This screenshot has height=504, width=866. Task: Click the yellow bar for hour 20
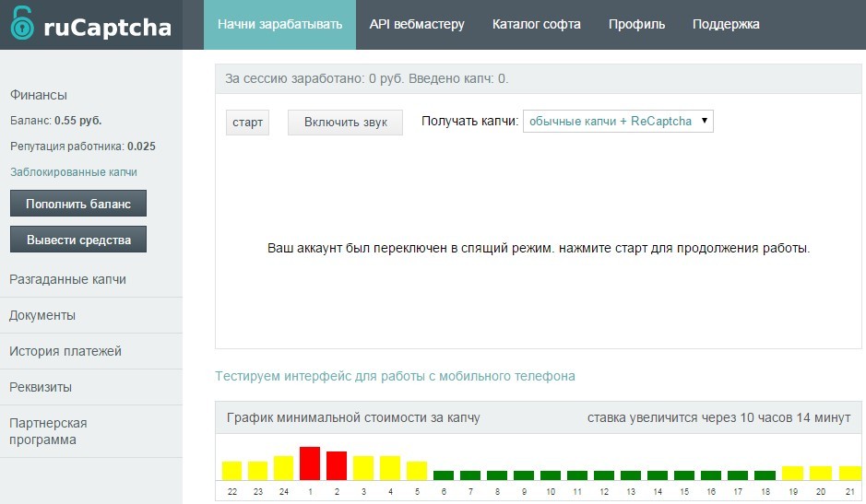(820, 473)
